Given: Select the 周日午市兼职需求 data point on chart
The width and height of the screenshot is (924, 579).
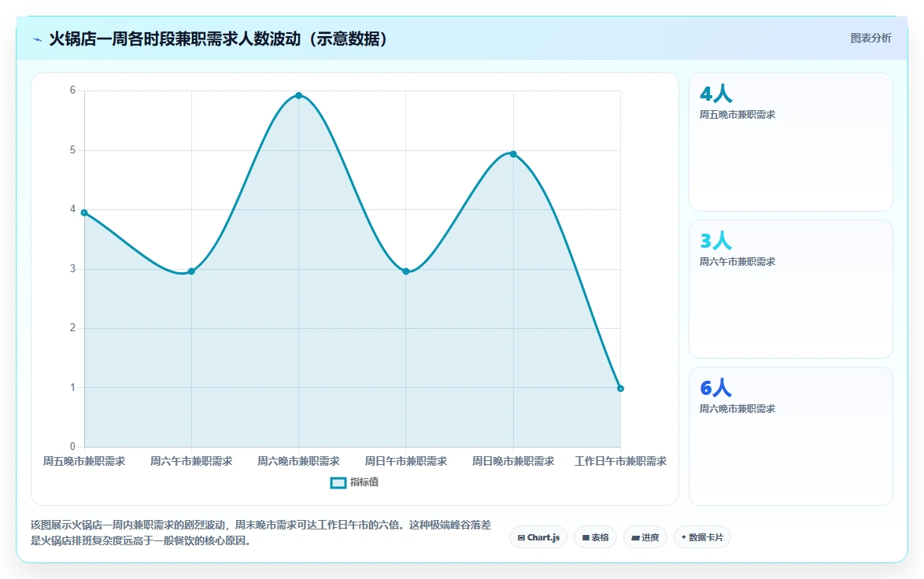Looking at the screenshot, I should pos(406,271).
